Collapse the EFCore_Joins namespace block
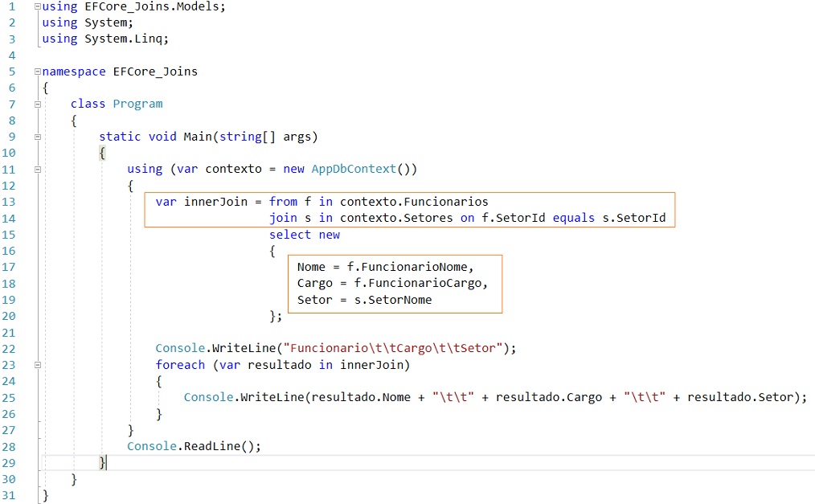The image size is (815, 504). pos(36,71)
